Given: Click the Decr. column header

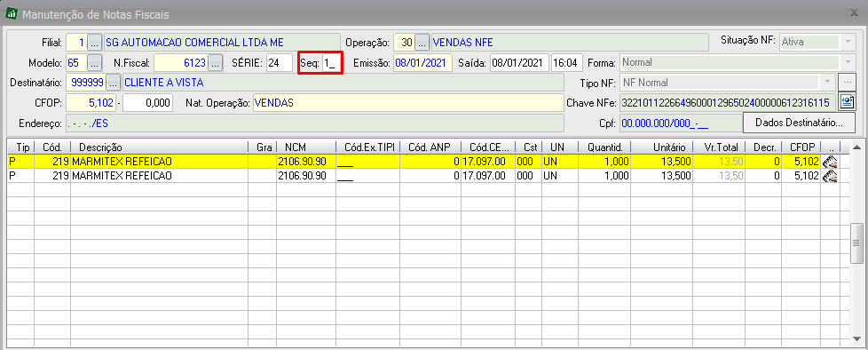Looking at the screenshot, I should 764,147.
